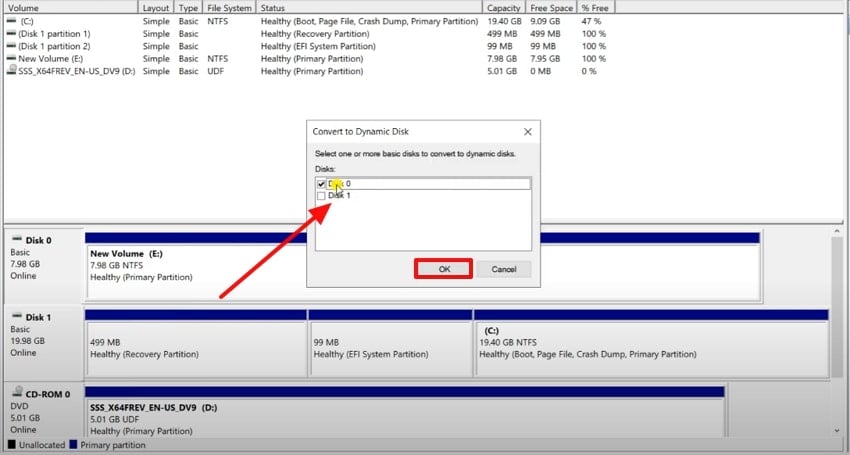Click the 7.98 GB capacity cell

502,59
